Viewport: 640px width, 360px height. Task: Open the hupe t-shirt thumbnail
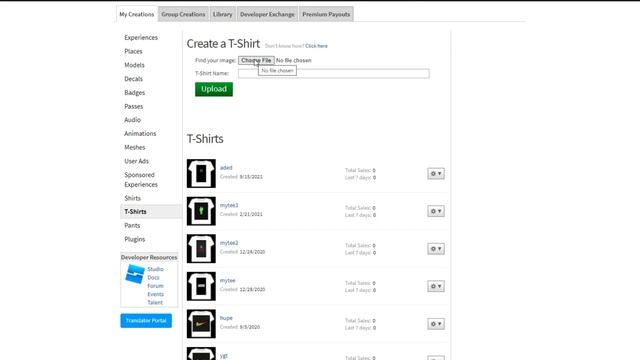tap(201, 324)
